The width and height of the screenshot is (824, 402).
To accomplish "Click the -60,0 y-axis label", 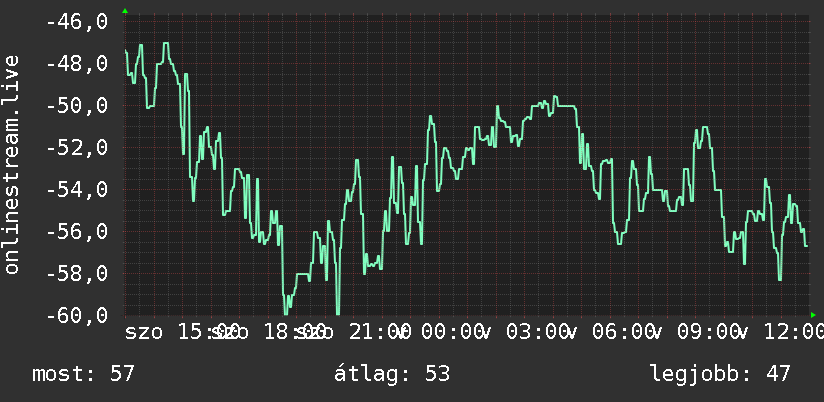I will 77,315.
